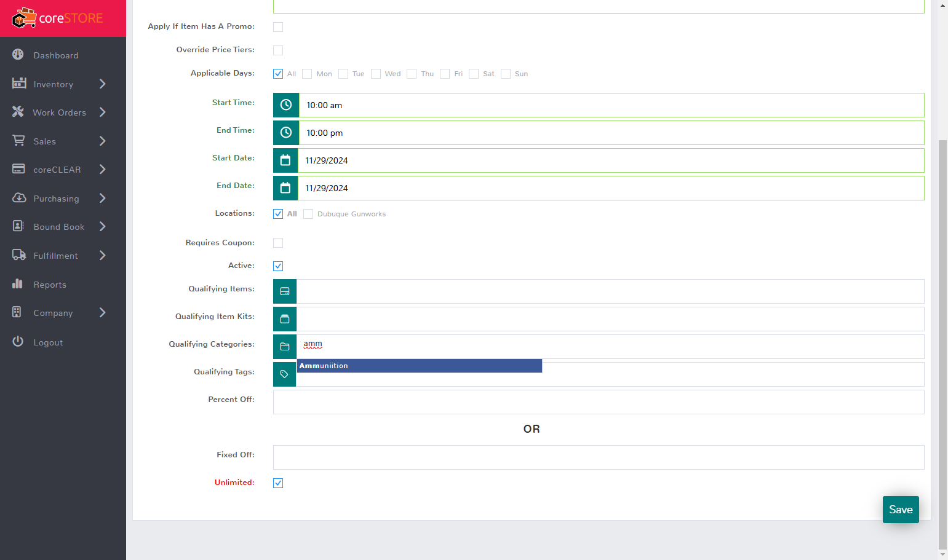The width and height of the screenshot is (948, 560).
Task: Click the Inventory warehouse icon
Action: point(19,83)
